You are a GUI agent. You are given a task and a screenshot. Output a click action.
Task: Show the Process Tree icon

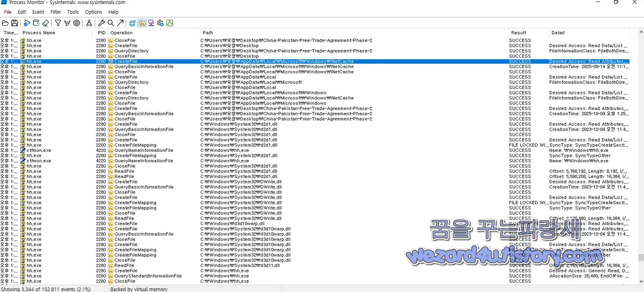[x=89, y=23]
